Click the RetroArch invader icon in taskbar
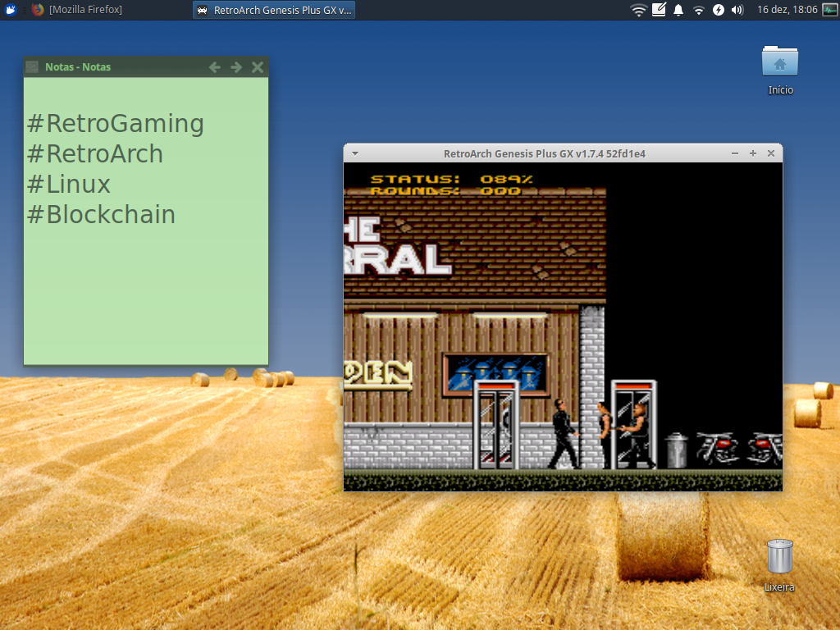The width and height of the screenshot is (840, 630). coord(203,10)
